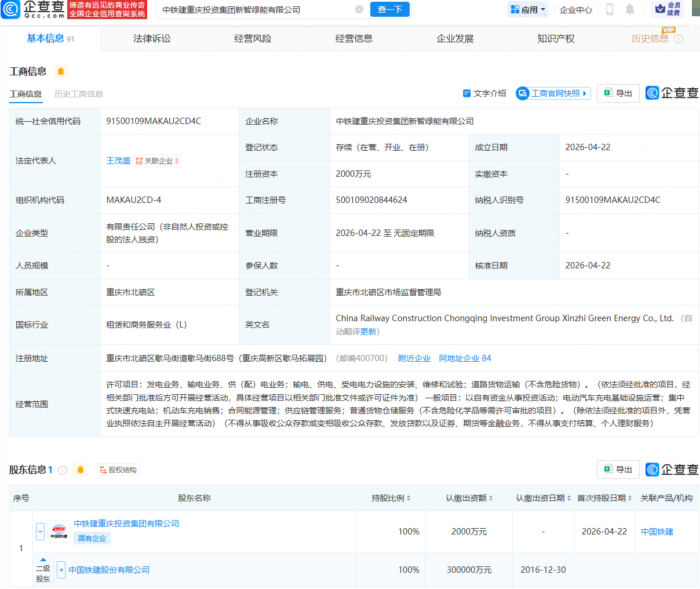This screenshot has width=700, height=589.
Task: Click the 更新 link in English name
Action: 369,332
